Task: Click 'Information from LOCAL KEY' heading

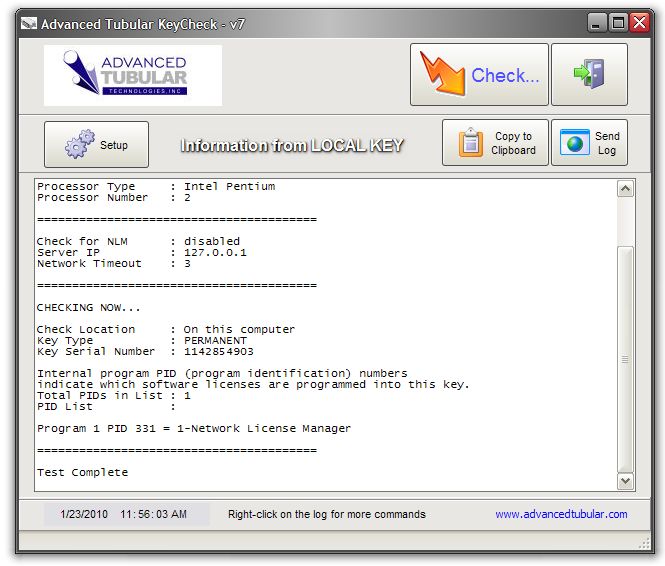Action: (292, 145)
